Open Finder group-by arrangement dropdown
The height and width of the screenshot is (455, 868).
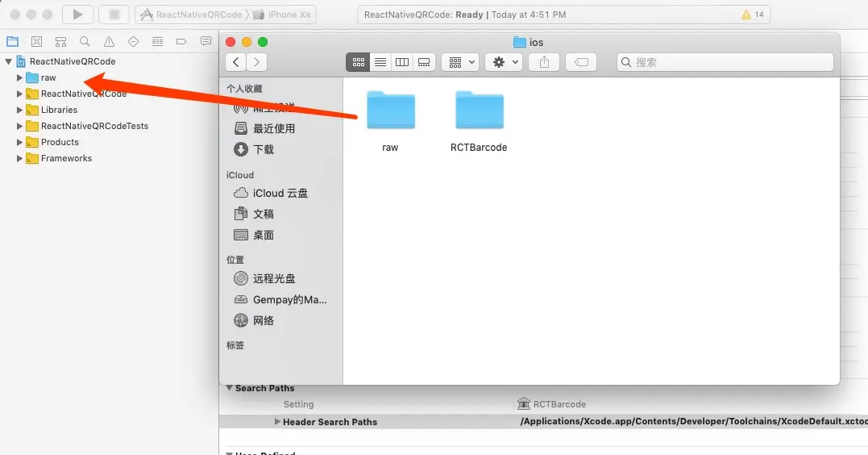[460, 62]
